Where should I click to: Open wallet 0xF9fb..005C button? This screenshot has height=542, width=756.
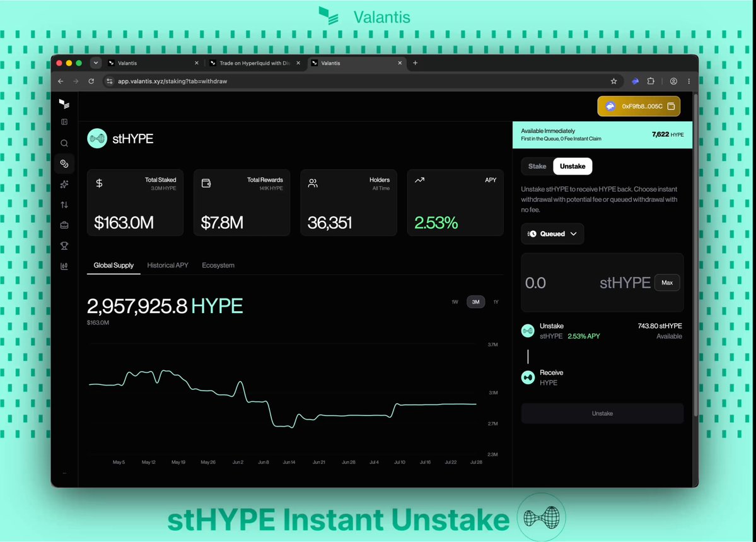(x=639, y=106)
